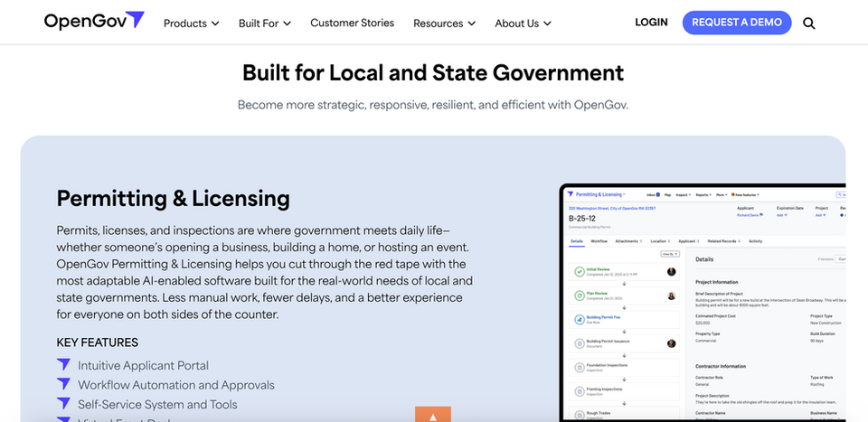Image resolution: width=868 pixels, height=422 pixels.
Task: Click Add under Expiration Date
Action: (781, 215)
